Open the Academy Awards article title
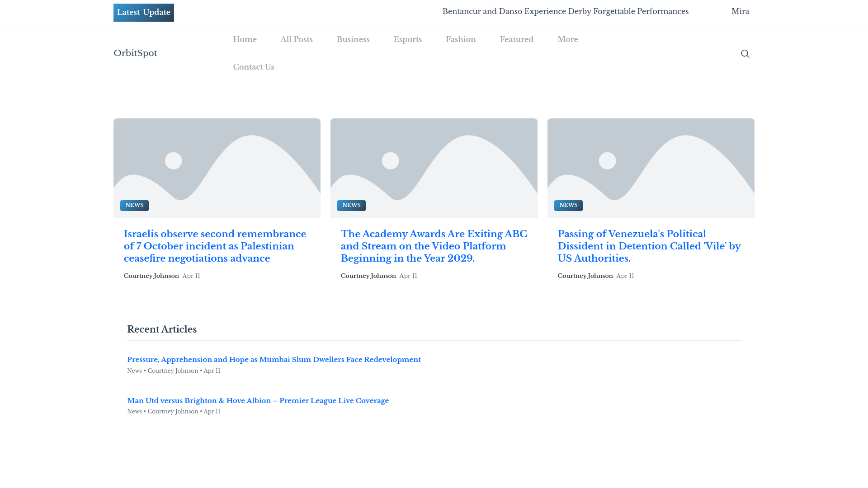 pos(434,246)
